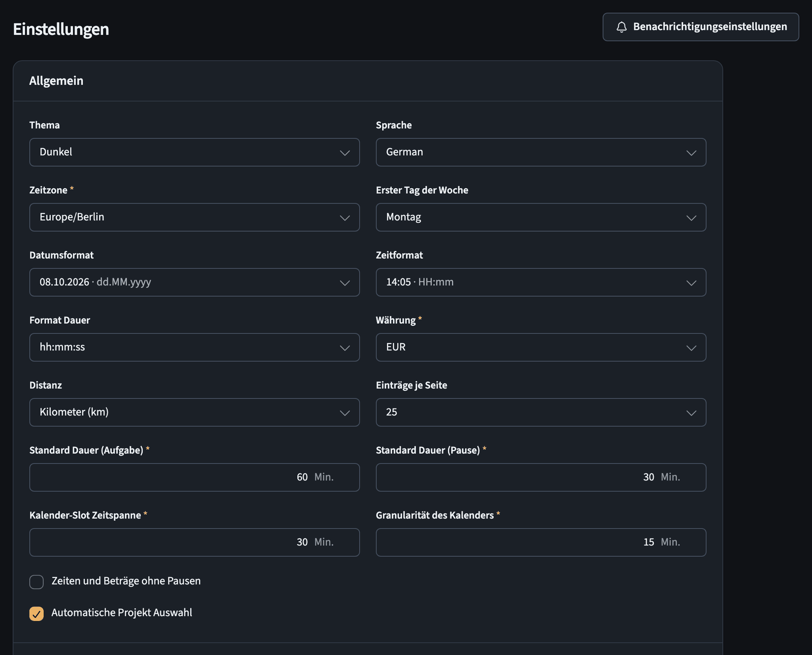Open the Distanz dropdown Kilometer (km)

point(194,412)
